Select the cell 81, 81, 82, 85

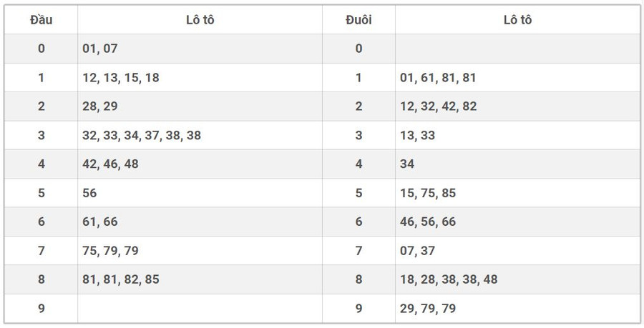(x=121, y=280)
